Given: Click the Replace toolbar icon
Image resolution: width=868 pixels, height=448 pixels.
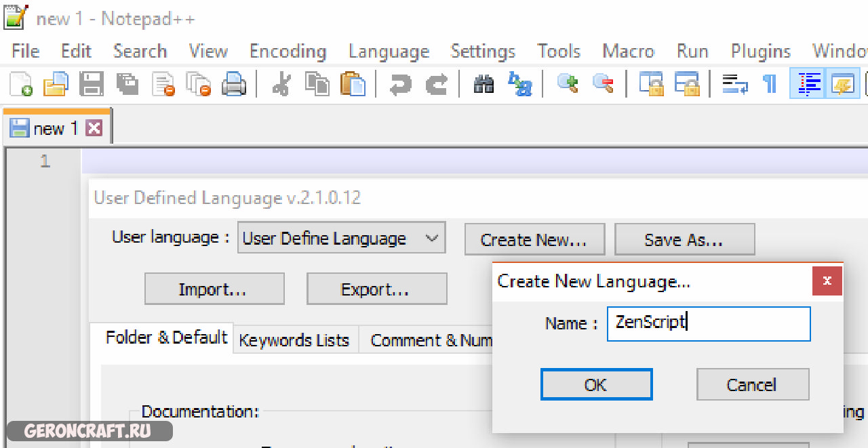Looking at the screenshot, I should pos(520,85).
